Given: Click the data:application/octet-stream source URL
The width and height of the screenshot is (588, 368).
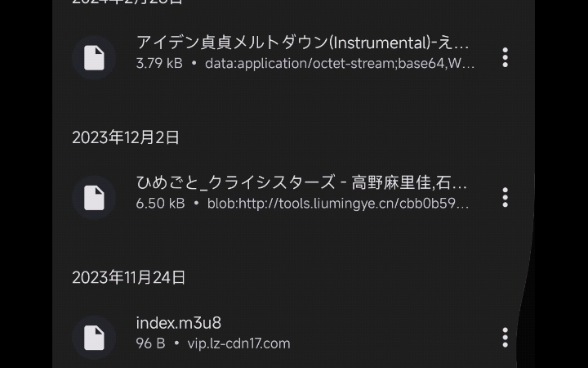Looking at the screenshot, I should [x=340, y=63].
